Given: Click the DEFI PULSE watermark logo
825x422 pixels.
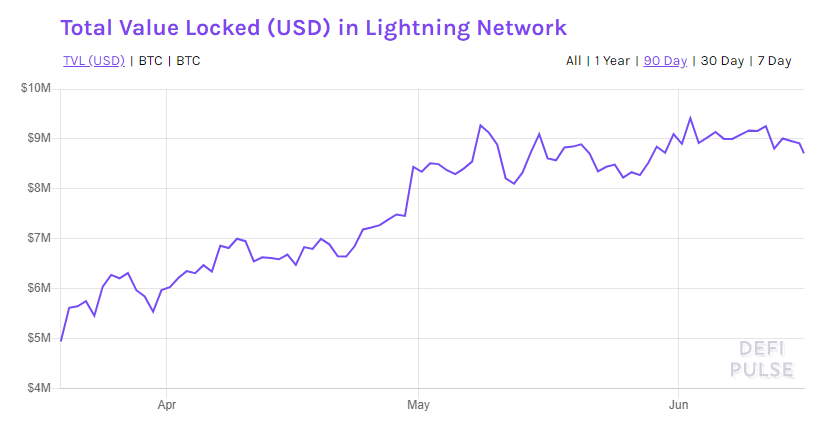Looking at the screenshot, I should tap(762, 359).
